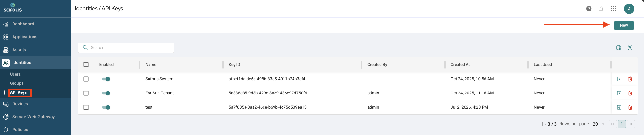Image resolution: width=644 pixels, height=135 pixels.
Task: Delete the For Sub-Tenant API key
Action: click(x=630, y=93)
